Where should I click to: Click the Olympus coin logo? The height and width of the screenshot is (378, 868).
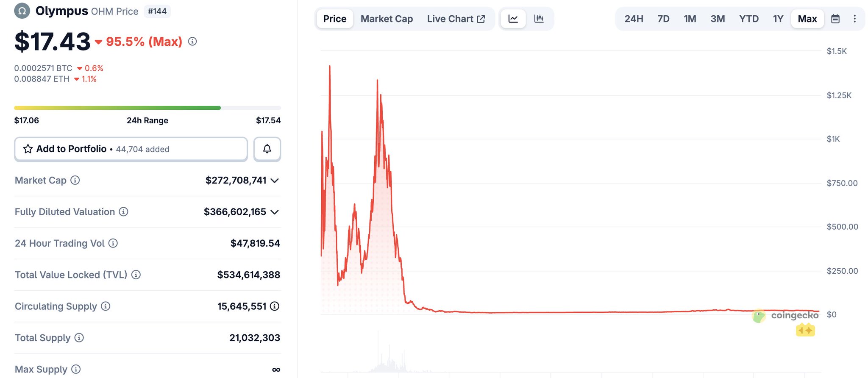click(x=22, y=11)
